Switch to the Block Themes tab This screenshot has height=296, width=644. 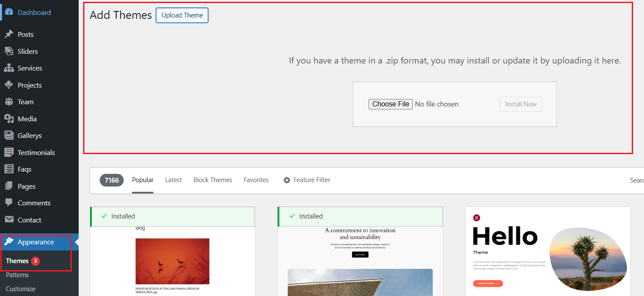tap(212, 180)
